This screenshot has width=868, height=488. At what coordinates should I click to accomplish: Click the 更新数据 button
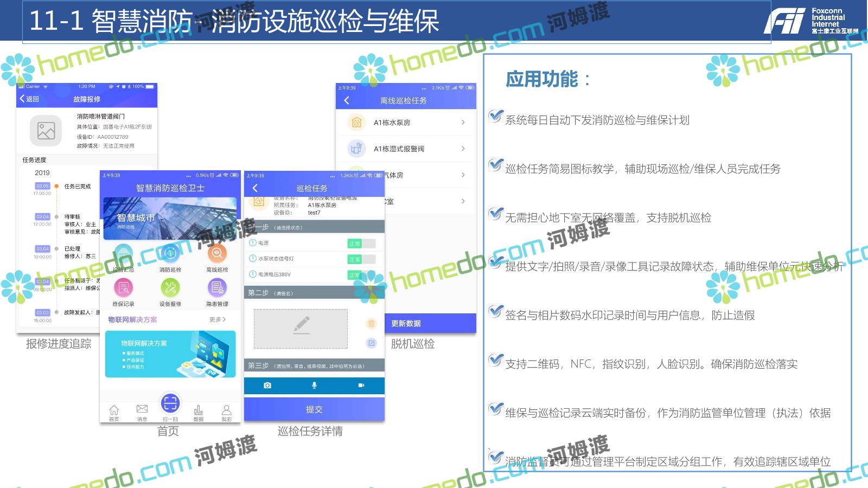pos(430,324)
